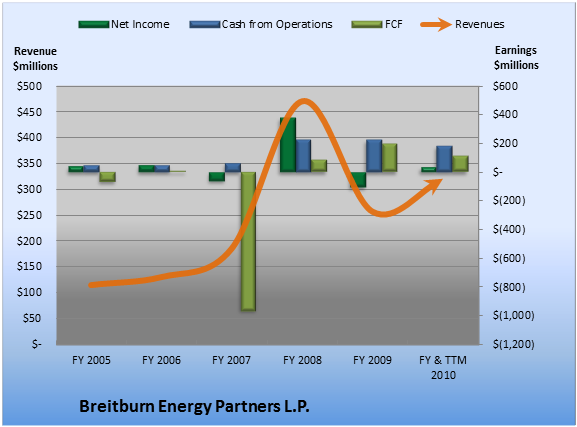Click the $300 revenue axis value
The image size is (577, 427).
29,189
